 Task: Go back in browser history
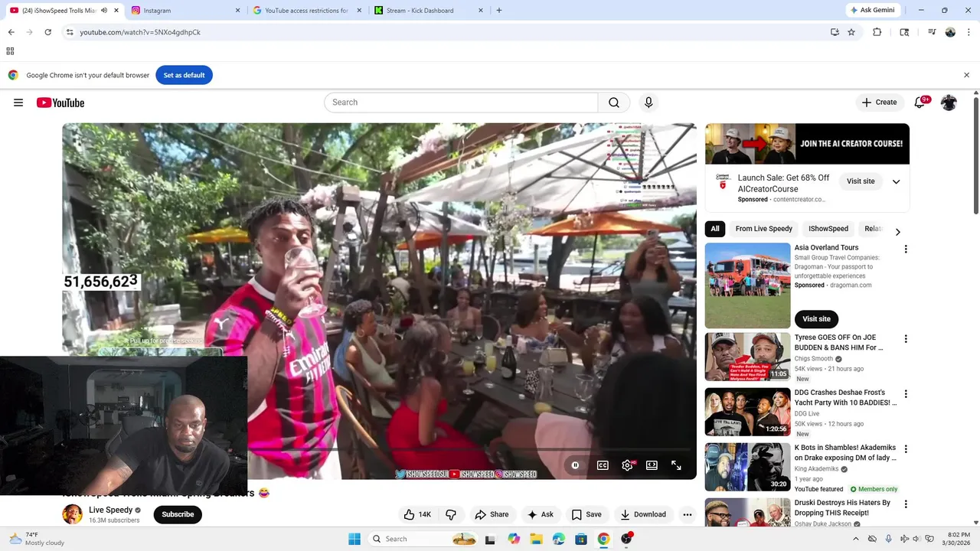coord(11,32)
